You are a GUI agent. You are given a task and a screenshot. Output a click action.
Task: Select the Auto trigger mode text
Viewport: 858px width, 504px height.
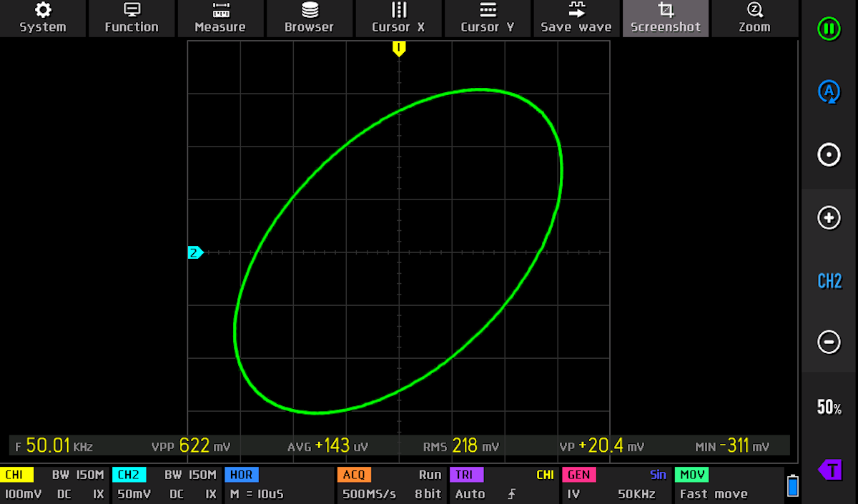pyautogui.click(x=470, y=494)
